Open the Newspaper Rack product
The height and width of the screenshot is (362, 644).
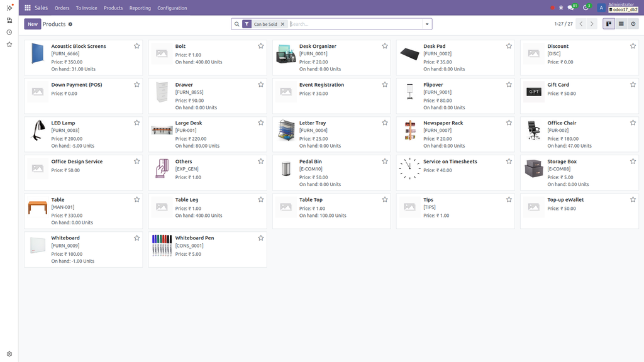coord(455,134)
